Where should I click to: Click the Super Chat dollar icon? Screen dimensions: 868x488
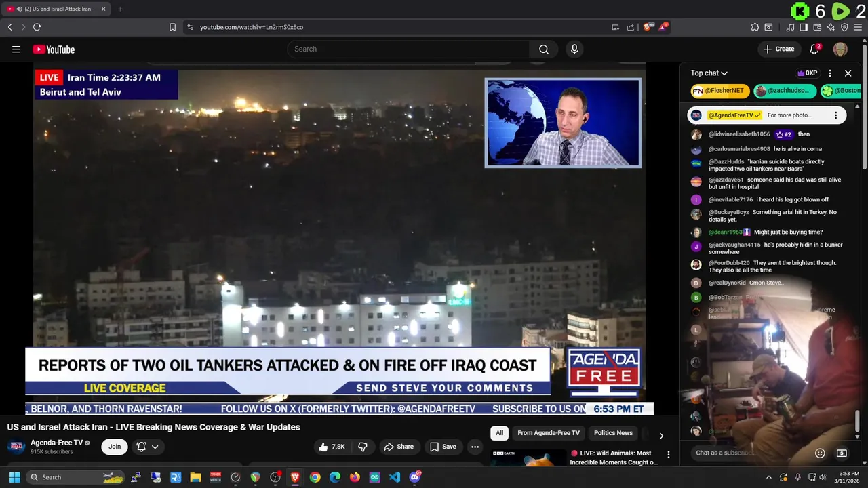click(842, 453)
